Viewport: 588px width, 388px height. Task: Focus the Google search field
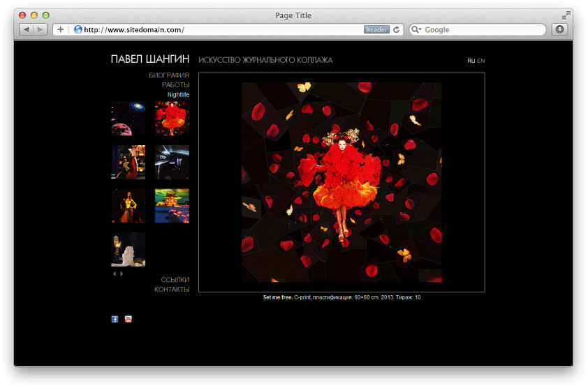point(478,29)
